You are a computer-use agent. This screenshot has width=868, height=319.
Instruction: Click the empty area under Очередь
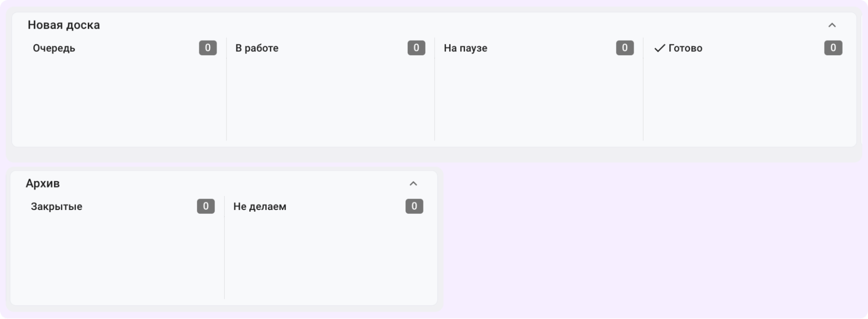coord(119,100)
